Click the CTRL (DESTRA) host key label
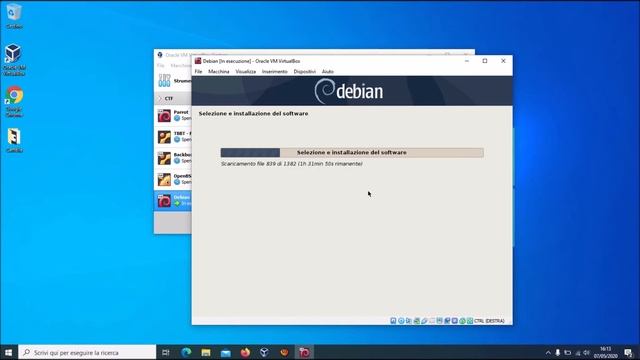This screenshot has width=640, height=360. [x=489, y=321]
